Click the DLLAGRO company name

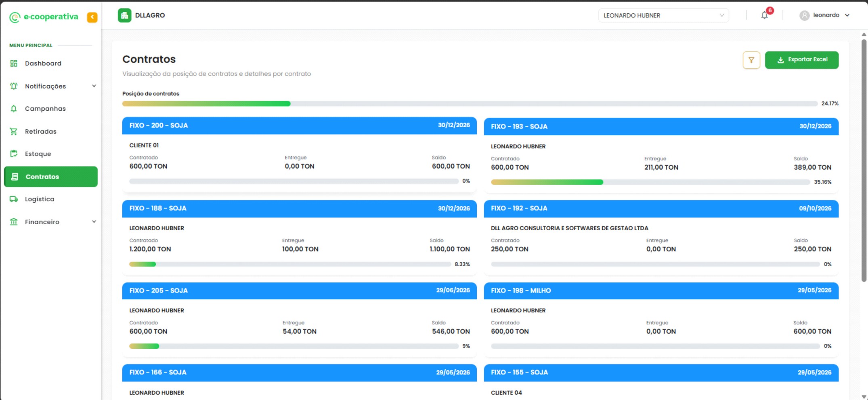coord(150,15)
